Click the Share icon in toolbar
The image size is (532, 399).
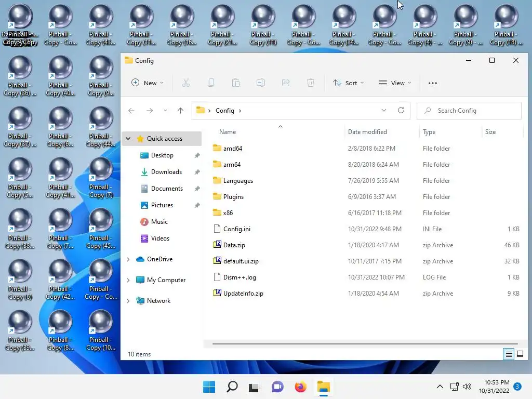(x=286, y=83)
